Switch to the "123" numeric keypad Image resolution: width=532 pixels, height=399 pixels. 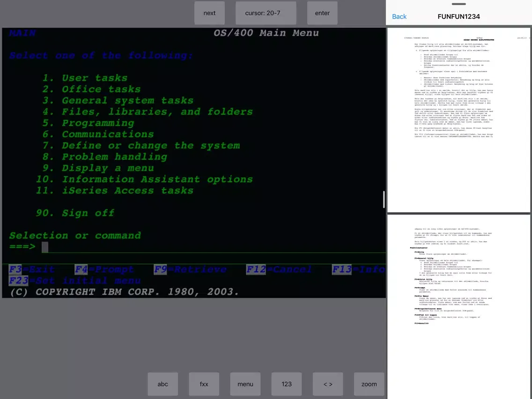pyautogui.click(x=287, y=384)
